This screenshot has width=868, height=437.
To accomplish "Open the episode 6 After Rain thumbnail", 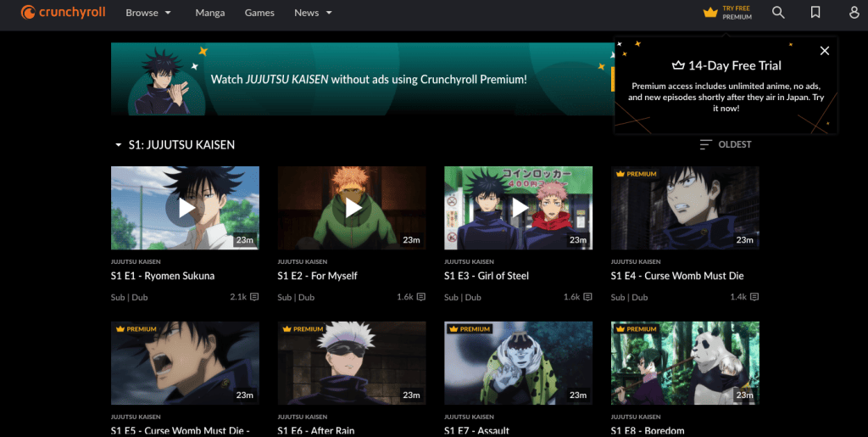I will tap(352, 363).
